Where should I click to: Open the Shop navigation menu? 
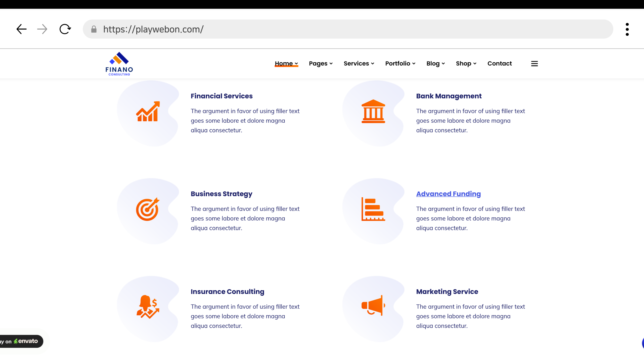pos(466,63)
